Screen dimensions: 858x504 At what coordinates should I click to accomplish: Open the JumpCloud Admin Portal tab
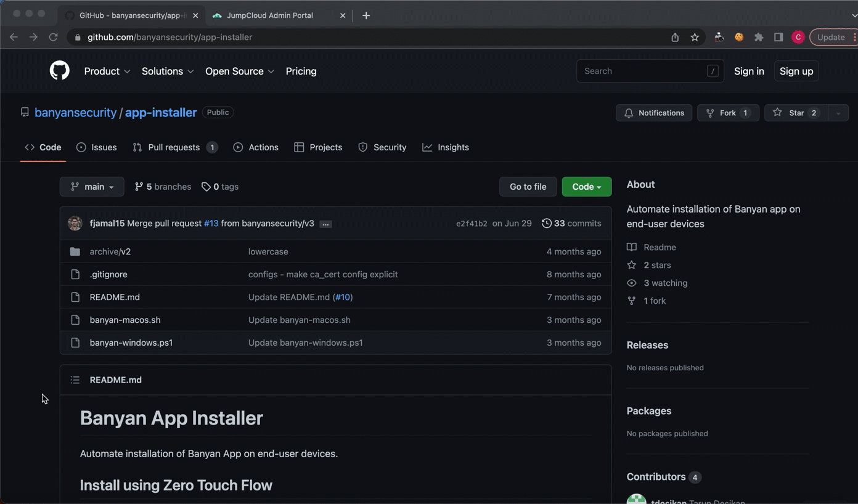(269, 15)
